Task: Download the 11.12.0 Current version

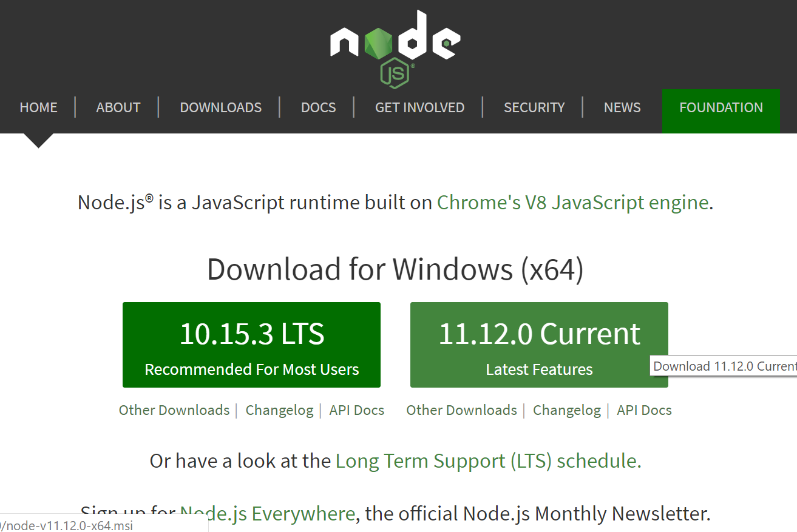Action: tap(539, 345)
